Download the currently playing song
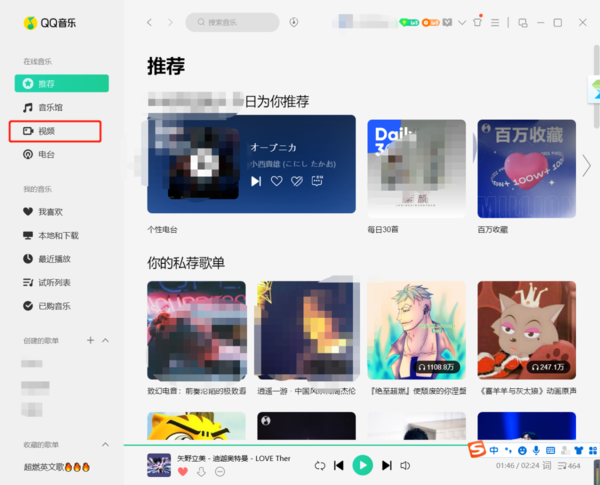This screenshot has height=485, width=600. (201, 472)
